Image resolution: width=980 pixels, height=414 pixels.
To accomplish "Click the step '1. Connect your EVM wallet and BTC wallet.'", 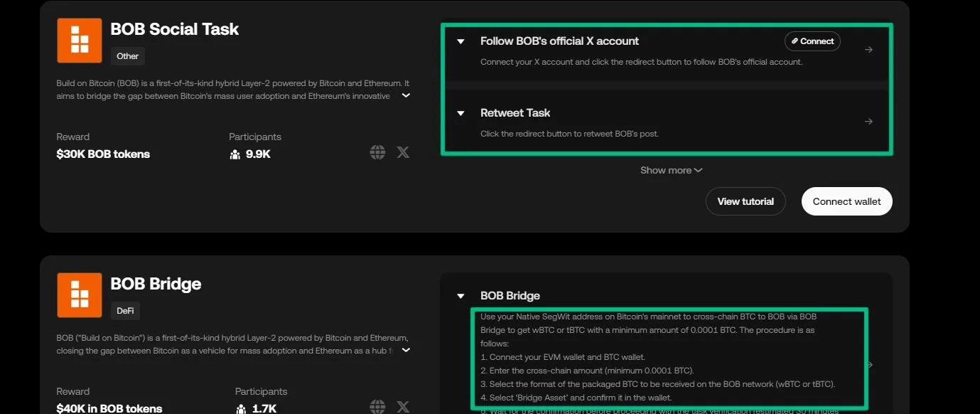I will [563, 356].
